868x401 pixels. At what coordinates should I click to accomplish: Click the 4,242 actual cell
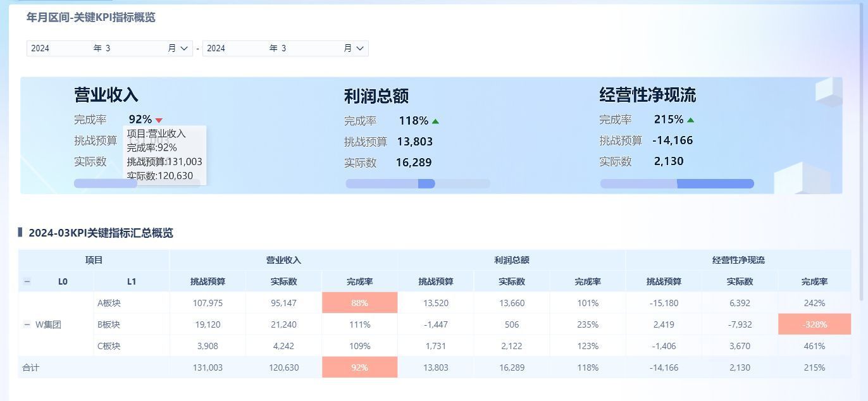click(x=283, y=346)
